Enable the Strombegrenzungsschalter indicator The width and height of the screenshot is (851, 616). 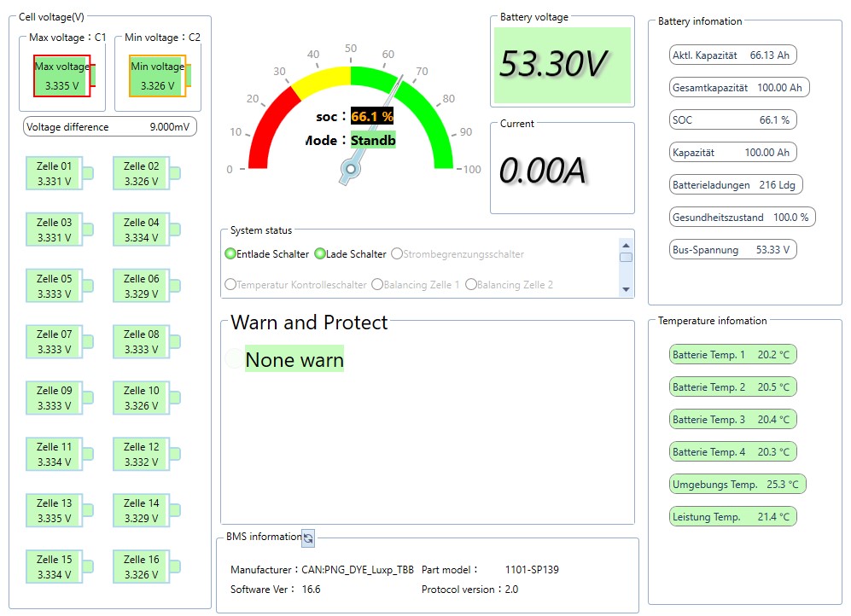396,254
